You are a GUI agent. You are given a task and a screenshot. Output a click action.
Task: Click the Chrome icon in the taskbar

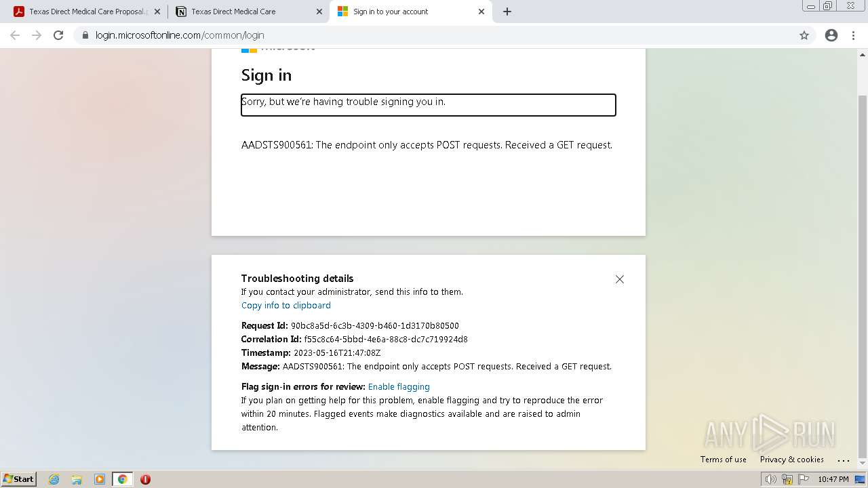coord(122,479)
